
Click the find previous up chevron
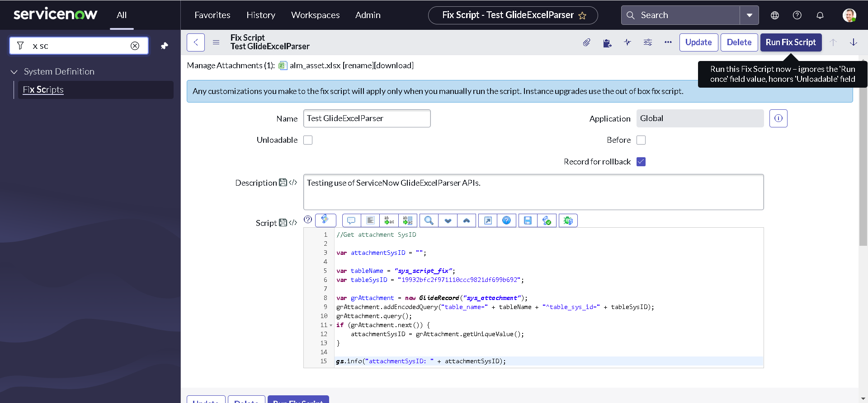pyautogui.click(x=467, y=220)
